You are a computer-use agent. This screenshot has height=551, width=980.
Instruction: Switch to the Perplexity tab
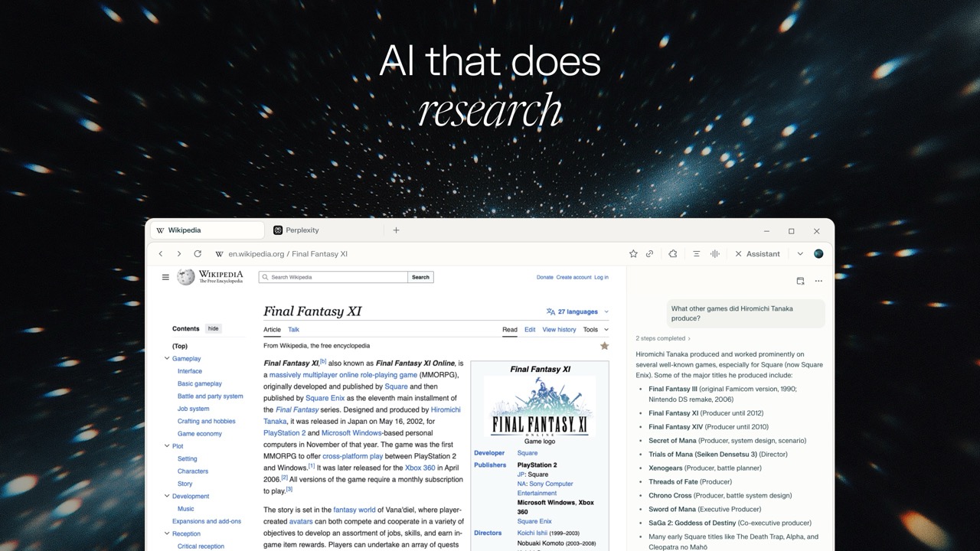[x=325, y=230]
